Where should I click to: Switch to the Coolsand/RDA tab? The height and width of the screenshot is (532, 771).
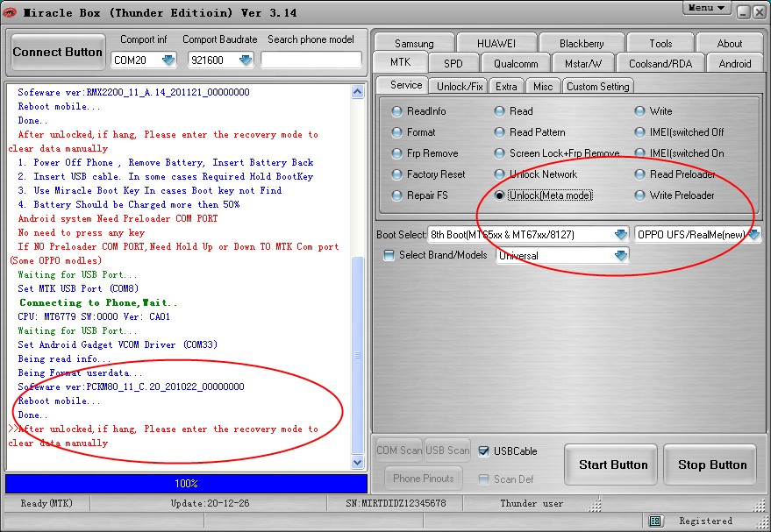660,63
